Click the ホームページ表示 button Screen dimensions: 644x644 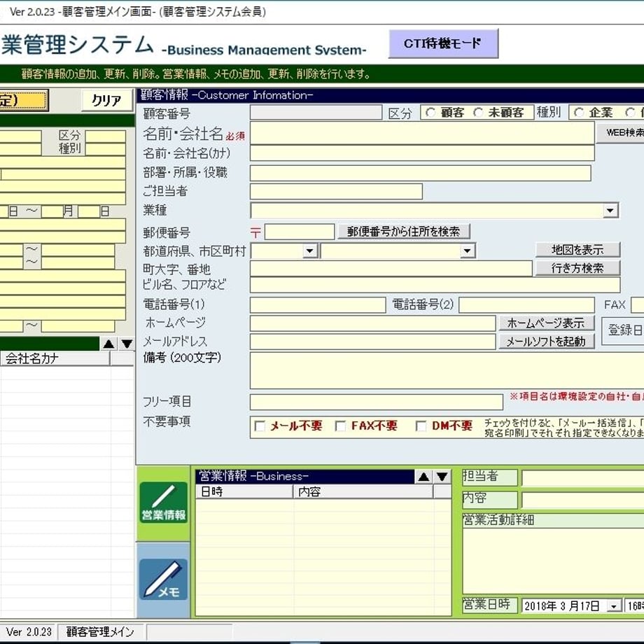(546, 323)
